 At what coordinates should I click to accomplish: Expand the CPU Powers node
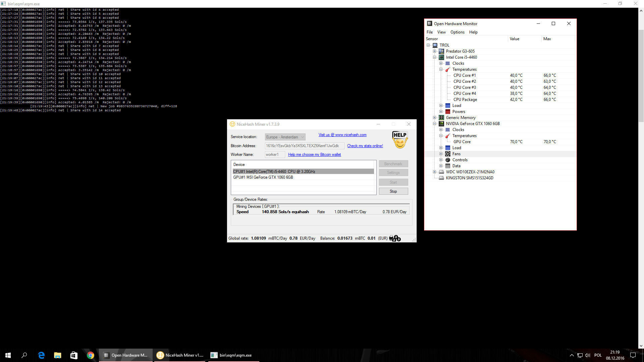tap(441, 112)
